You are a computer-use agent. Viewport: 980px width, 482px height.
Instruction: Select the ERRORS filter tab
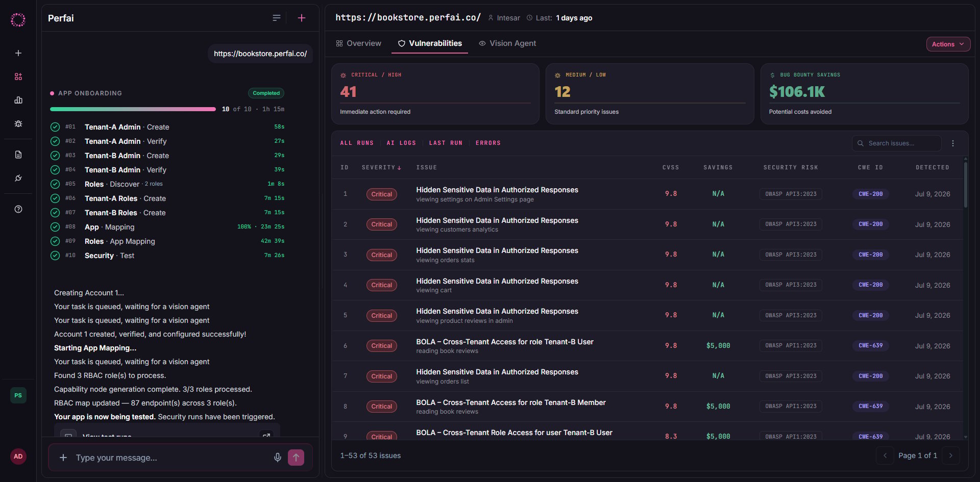point(488,143)
